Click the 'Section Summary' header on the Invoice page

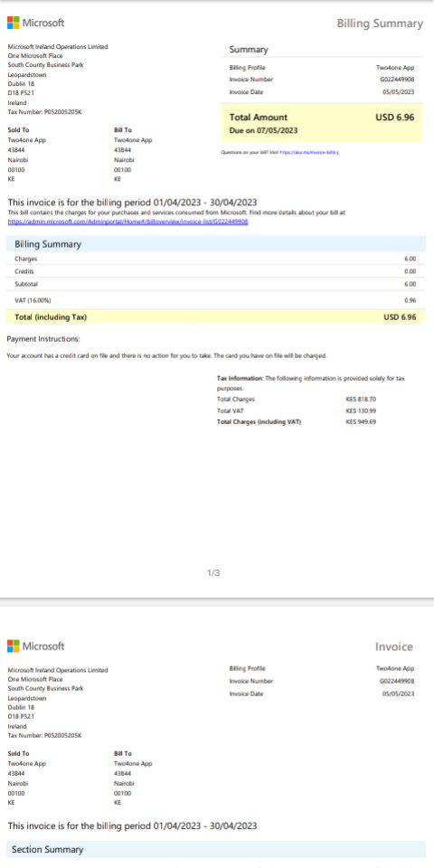click(216, 849)
